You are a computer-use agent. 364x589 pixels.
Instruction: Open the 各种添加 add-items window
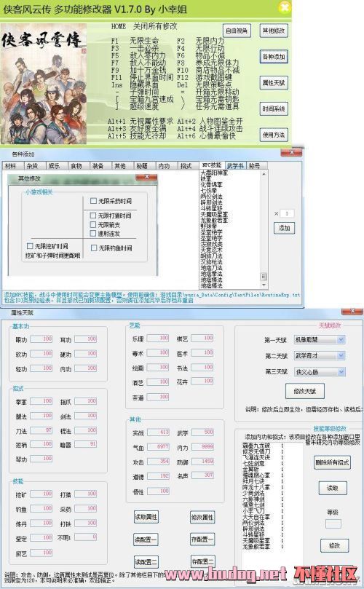[274, 57]
